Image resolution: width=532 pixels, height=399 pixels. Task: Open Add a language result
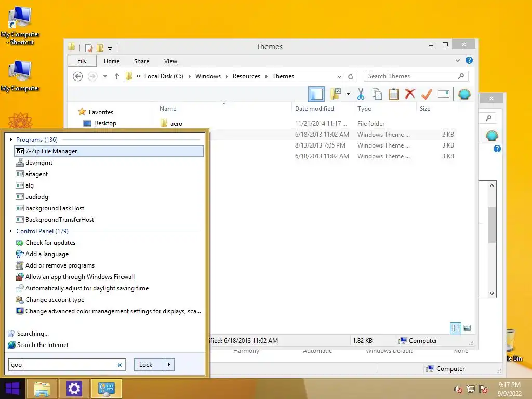click(109, 254)
